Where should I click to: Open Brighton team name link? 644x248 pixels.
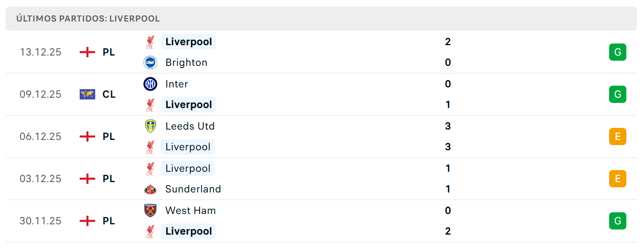(186, 62)
